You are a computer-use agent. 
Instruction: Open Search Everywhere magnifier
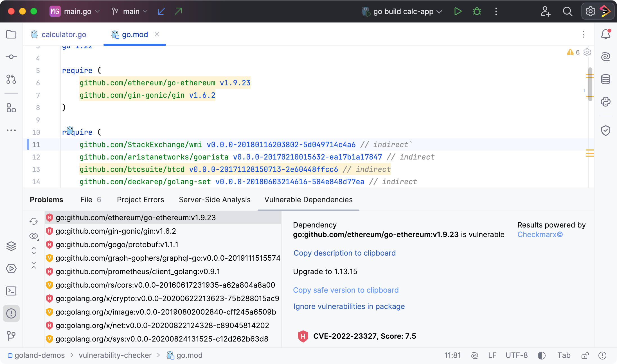click(x=568, y=12)
